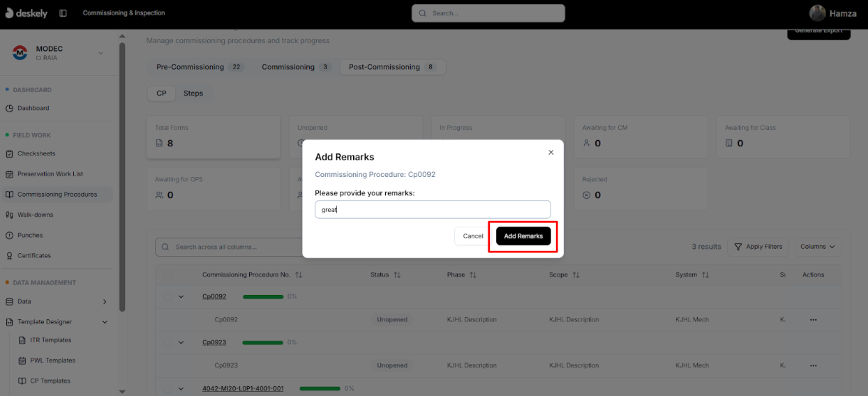Select Commissioning Procedures in sidebar
This screenshot has height=396, width=868.
click(57, 195)
